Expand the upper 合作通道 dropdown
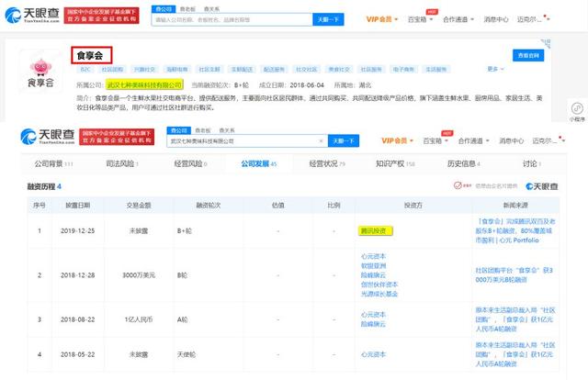 pos(458,19)
